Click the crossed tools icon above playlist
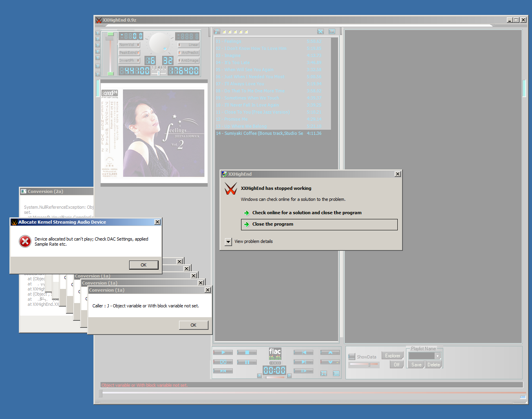The image size is (532, 419). pyautogui.click(x=320, y=31)
